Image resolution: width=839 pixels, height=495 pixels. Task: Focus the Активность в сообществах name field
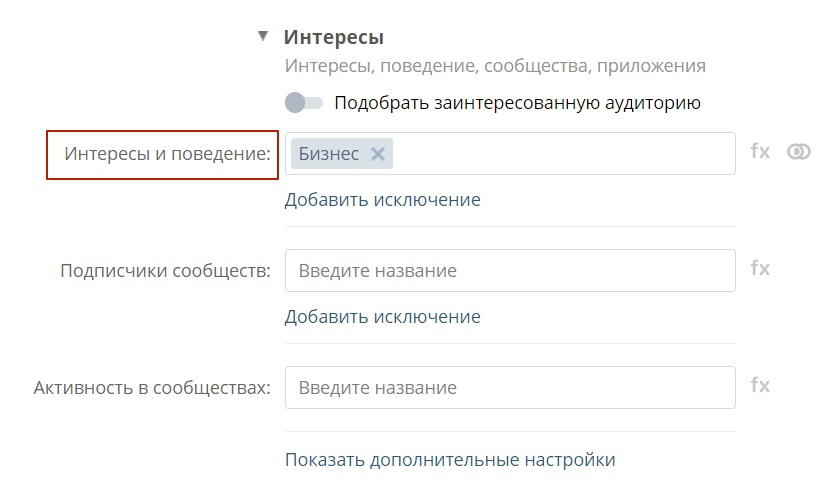point(510,387)
